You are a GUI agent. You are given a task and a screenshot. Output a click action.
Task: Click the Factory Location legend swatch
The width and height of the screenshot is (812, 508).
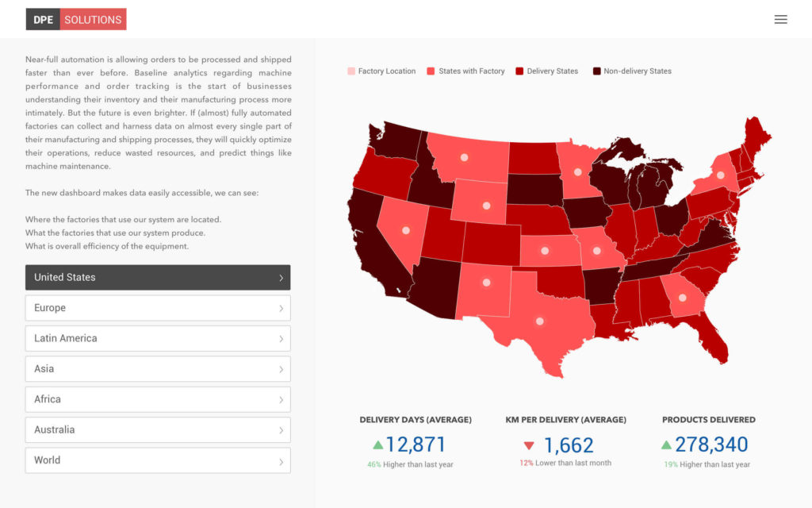click(x=351, y=71)
